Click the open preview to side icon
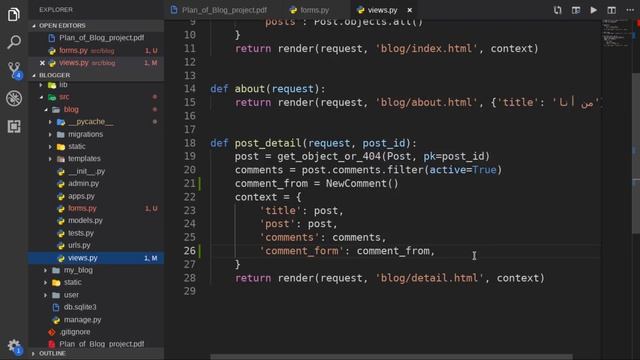 point(576,10)
